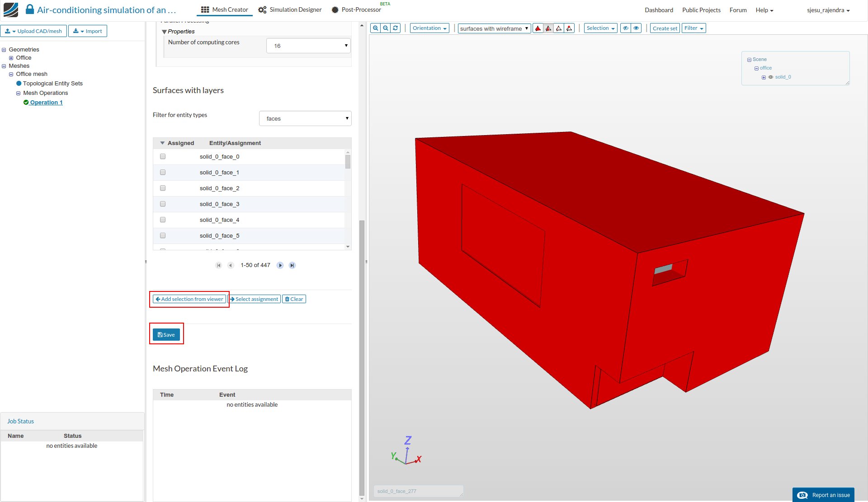Click the zoom in viewer icon
Viewport: 868px width, 502px height.
tap(375, 28)
